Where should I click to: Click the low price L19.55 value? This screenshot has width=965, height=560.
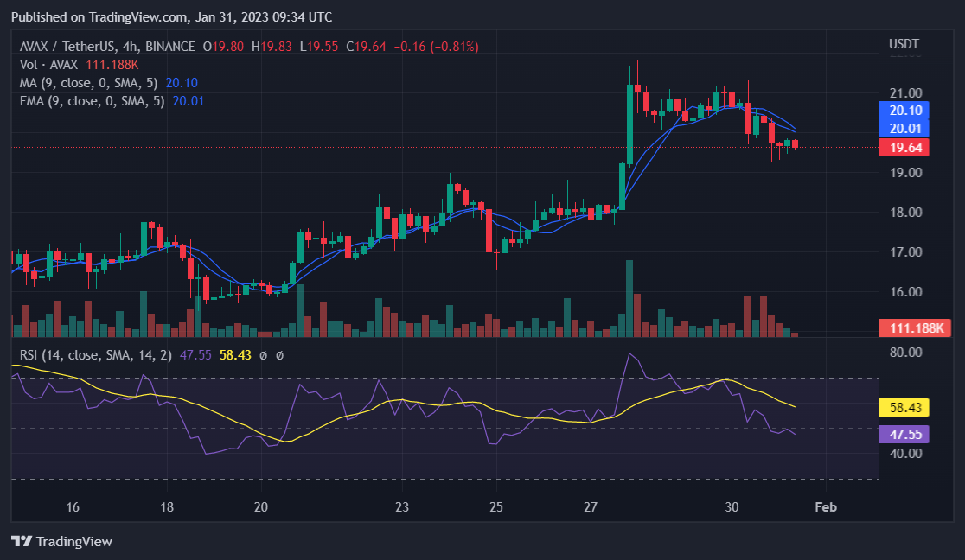[x=319, y=47]
